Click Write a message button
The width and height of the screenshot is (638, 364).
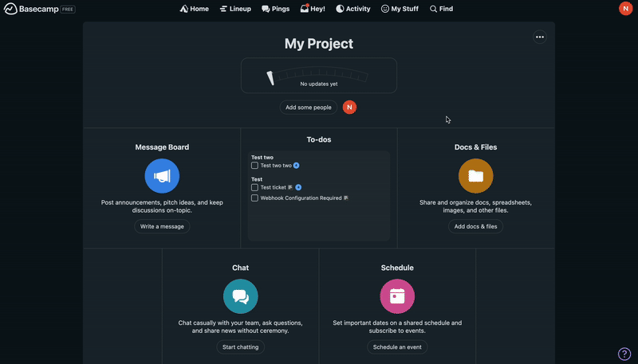pos(162,226)
